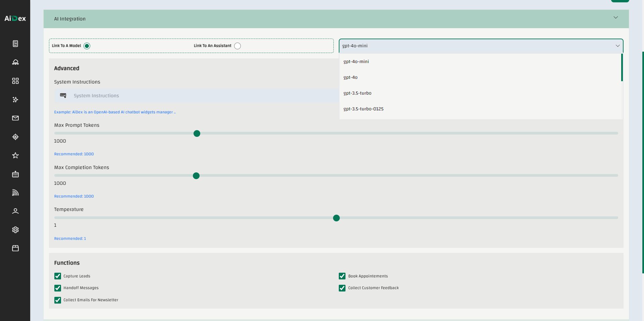Viewport: 644px width, 321px height.
Task: Uncheck Collect Emails For Newsletter
Action: click(x=58, y=300)
